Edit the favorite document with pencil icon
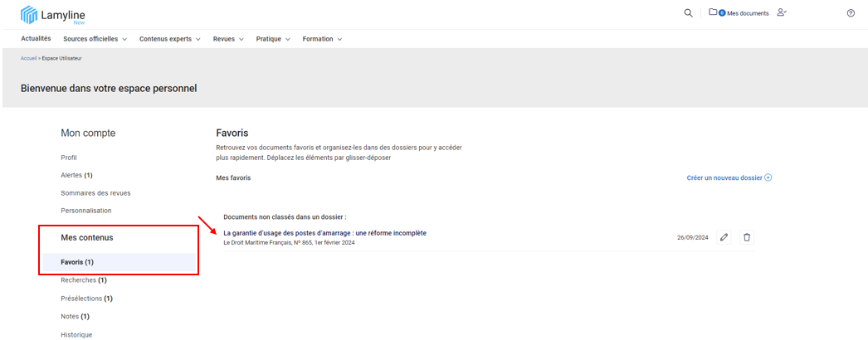Screen dimensions: 868x340 click(724, 238)
